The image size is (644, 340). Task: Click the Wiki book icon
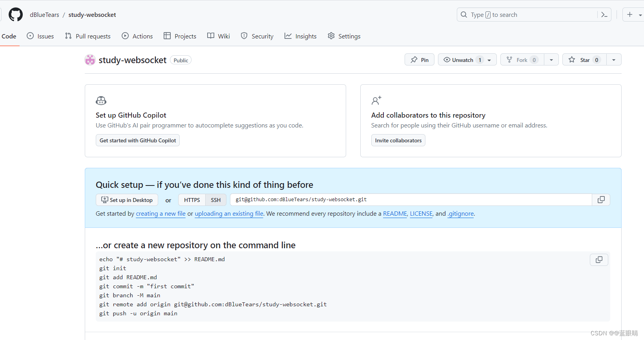(x=211, y=36)
